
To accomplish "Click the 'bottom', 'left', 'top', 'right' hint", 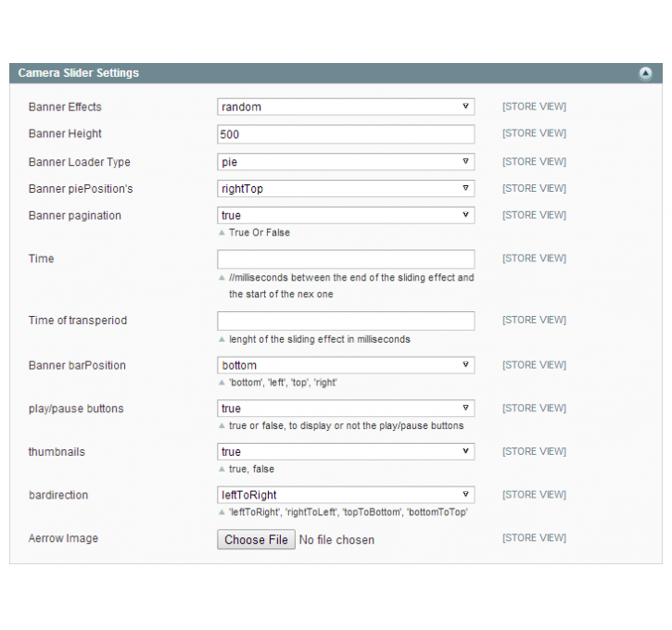I will tap(283, 383).
